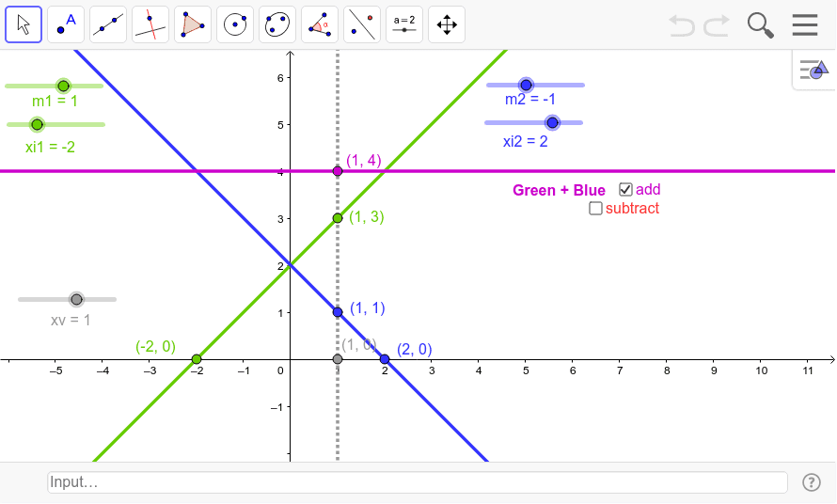
Task: Click the xi1 slider handle
Action: tap(37, 124)
